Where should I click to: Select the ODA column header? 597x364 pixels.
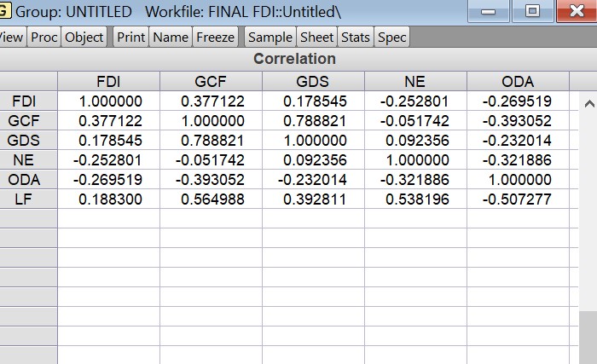(518, 82)
